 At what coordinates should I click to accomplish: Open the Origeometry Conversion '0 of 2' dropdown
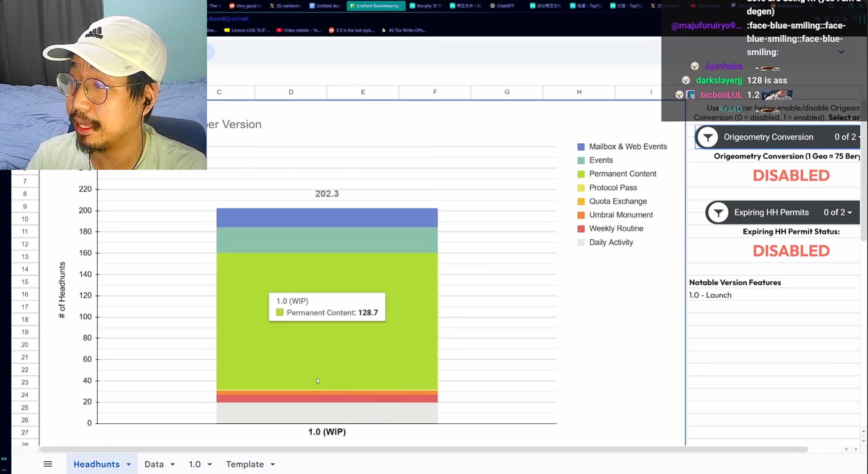847,137
